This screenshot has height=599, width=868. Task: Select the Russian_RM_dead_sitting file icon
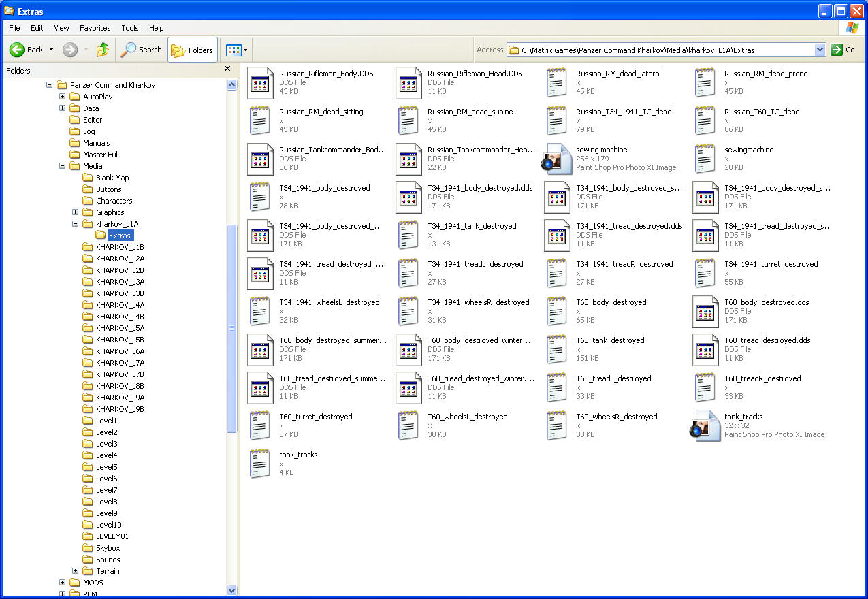point(260,120)
